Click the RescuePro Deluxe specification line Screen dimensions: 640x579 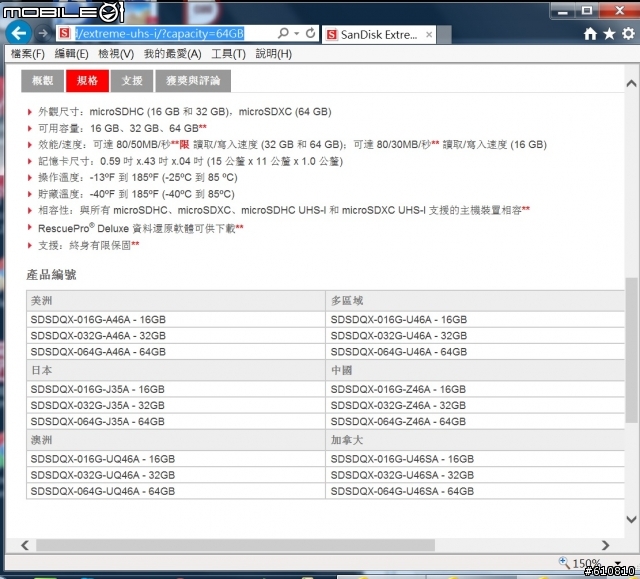pyautogui.click(x=141, y=228)
